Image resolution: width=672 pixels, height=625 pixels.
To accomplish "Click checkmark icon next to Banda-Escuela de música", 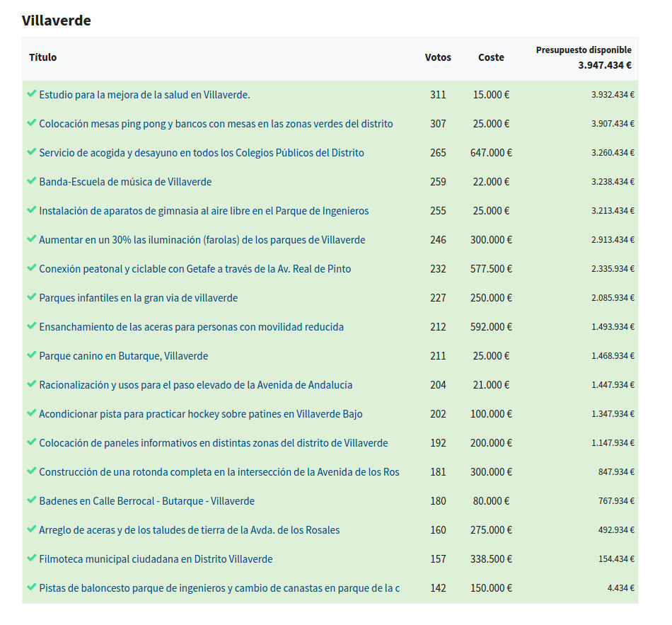I will click(x=31, y=180).
